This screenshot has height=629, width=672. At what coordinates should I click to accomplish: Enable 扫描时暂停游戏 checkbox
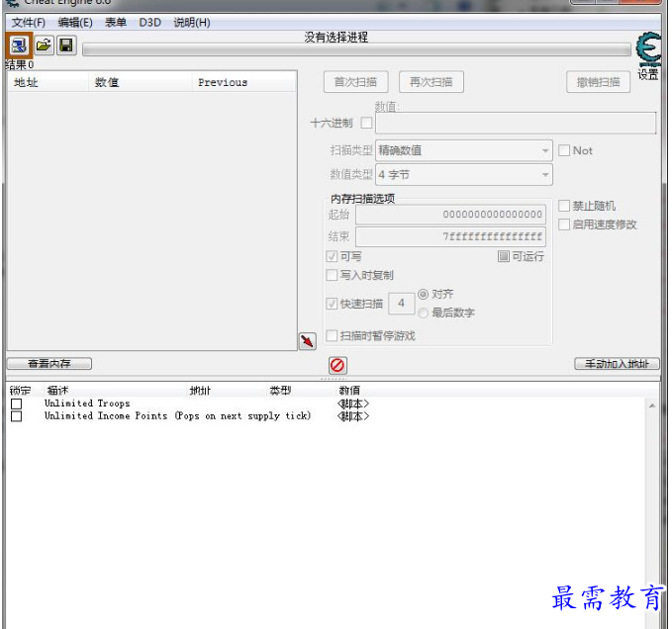point(332,335)
